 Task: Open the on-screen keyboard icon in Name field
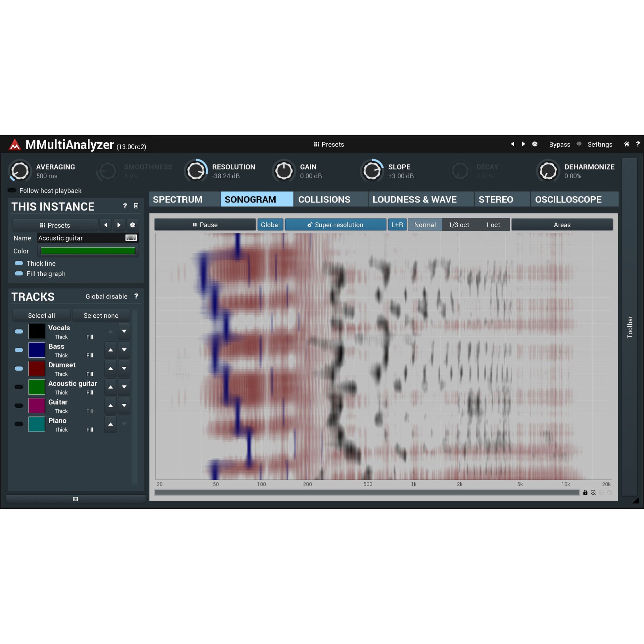click(x=131, y=238)
